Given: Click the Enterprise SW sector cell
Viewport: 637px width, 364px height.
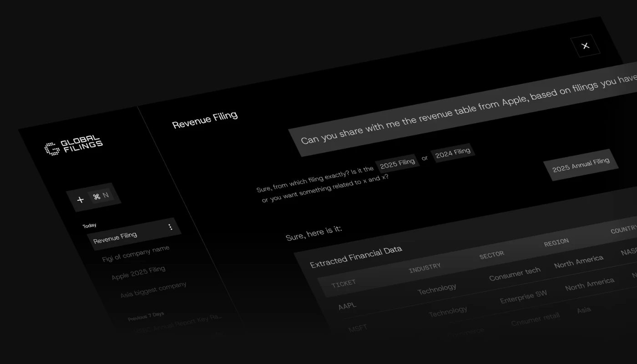Looking at the screenshot, I should (523, 298).
